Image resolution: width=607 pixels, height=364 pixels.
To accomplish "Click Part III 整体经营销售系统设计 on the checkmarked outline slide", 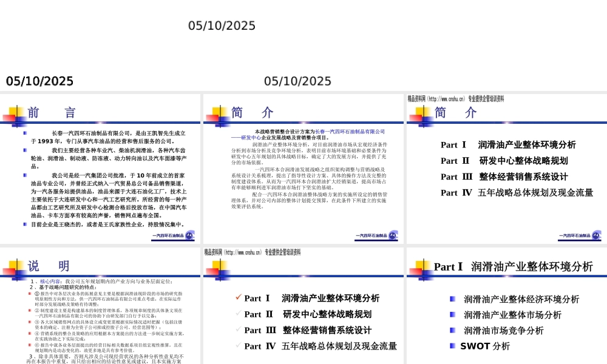I will [x=308, y=330].
